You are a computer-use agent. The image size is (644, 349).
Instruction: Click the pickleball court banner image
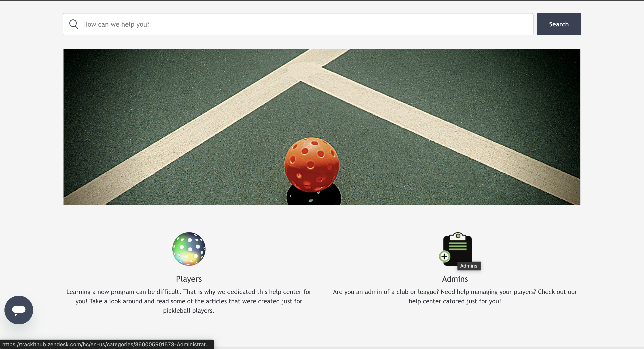tap(322, 127)
